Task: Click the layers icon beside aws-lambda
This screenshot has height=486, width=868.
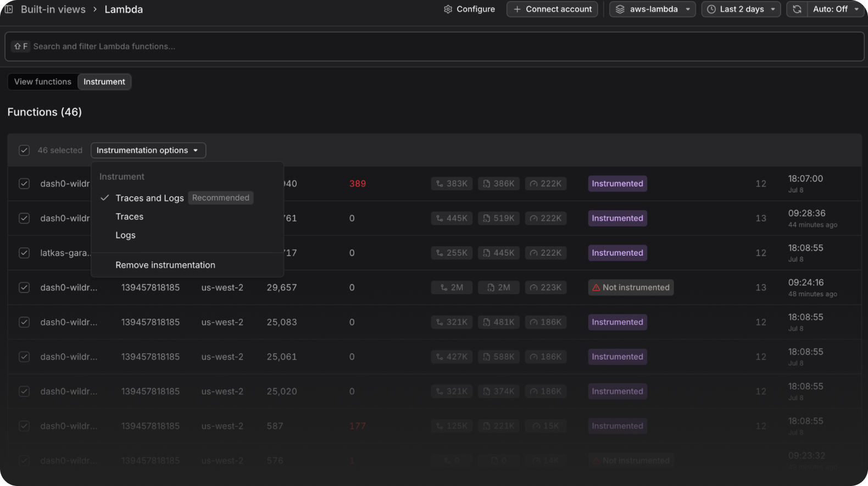Action: click(x=620, y=9)
